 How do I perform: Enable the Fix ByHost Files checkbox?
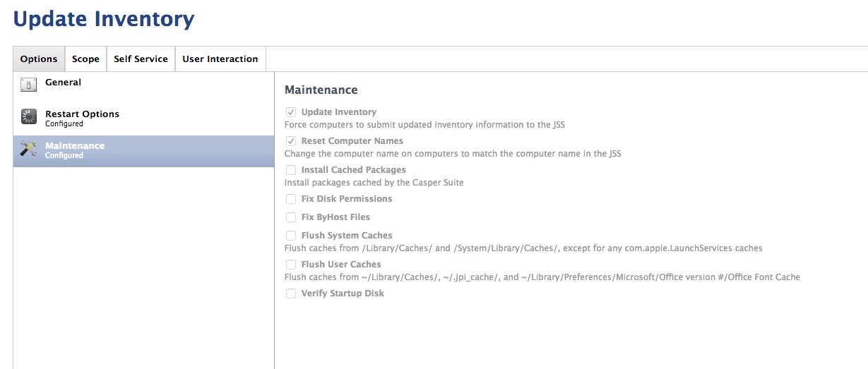pyautogui.click(x=291, y=217)
